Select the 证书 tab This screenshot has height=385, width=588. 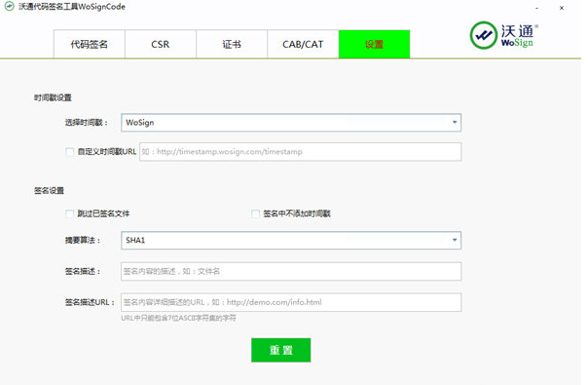click(x=232, y=44)
